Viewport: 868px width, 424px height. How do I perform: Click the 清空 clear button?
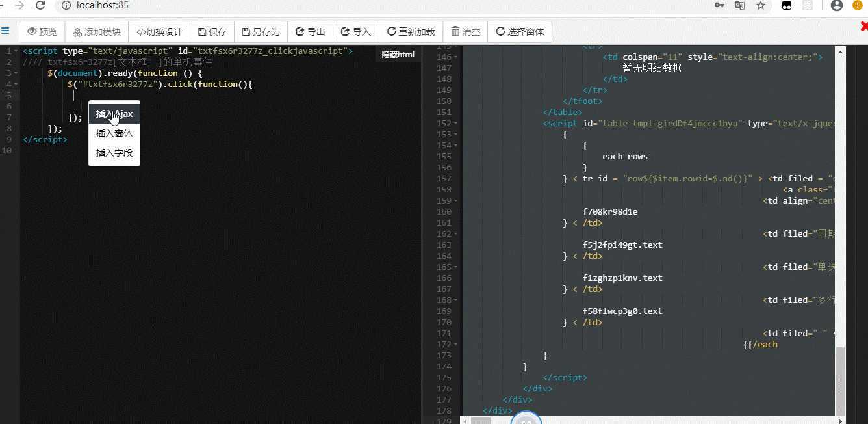[465, 32]
